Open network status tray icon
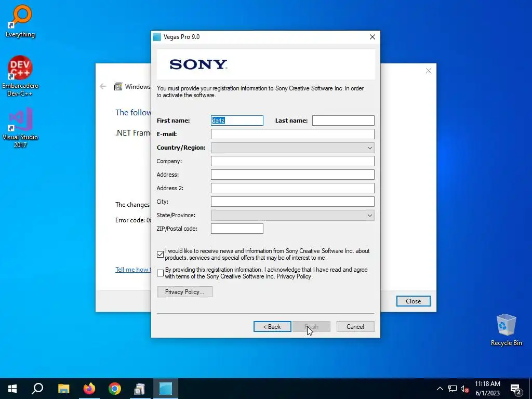 (x=453, y=389)
